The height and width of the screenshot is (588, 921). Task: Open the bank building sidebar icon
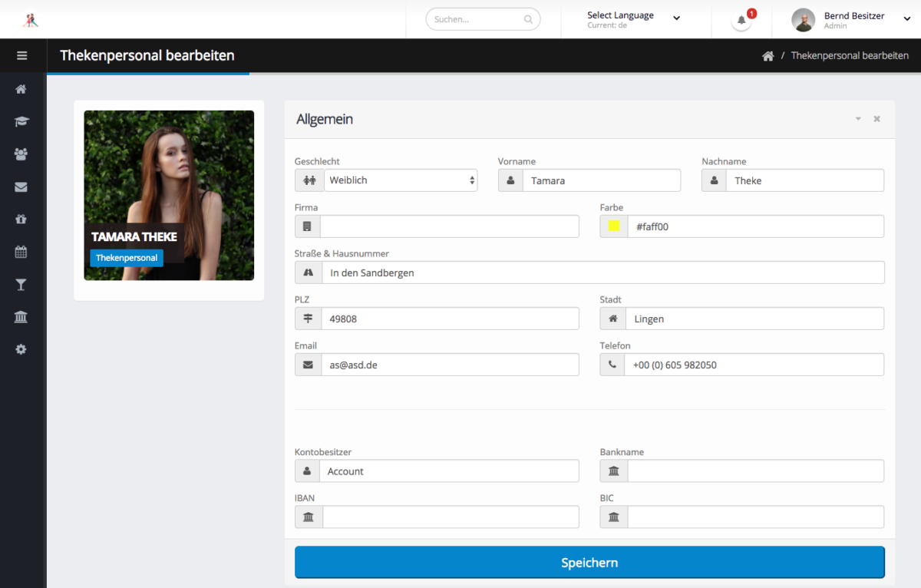pyautogui.click(x=21, y=317)
